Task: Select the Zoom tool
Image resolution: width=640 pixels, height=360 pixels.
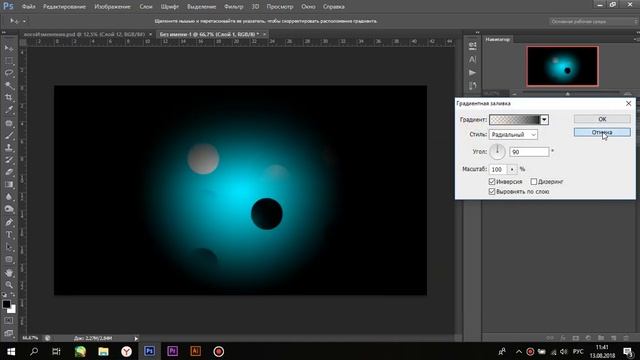Action: [x=9, y=285]
